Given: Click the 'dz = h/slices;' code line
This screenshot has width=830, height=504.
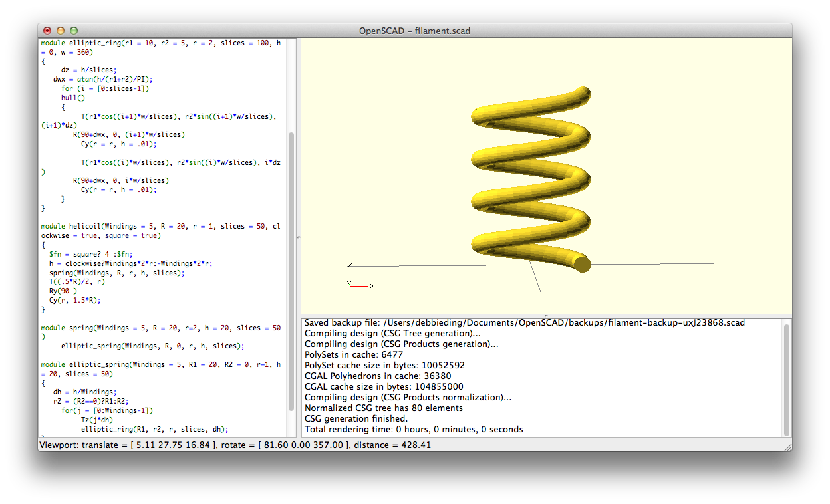Looking at the screenshot, I should pos(88,70).
